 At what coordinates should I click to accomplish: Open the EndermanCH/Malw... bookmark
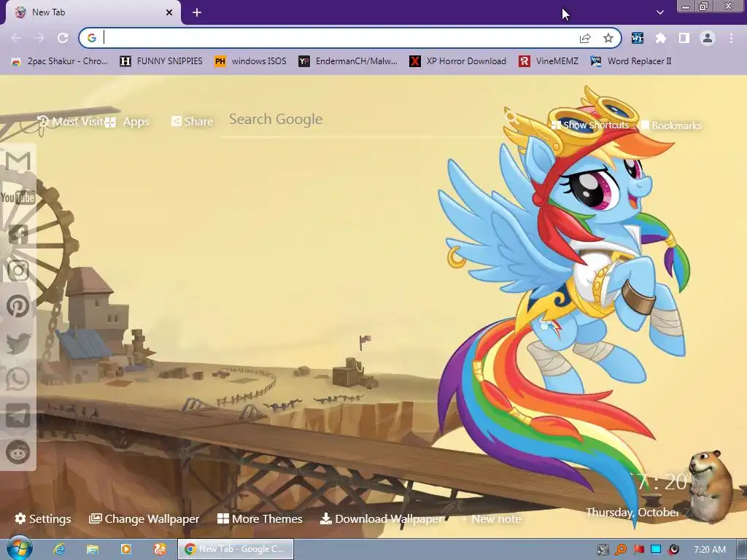pyautogui.click(x=348, y=61)
